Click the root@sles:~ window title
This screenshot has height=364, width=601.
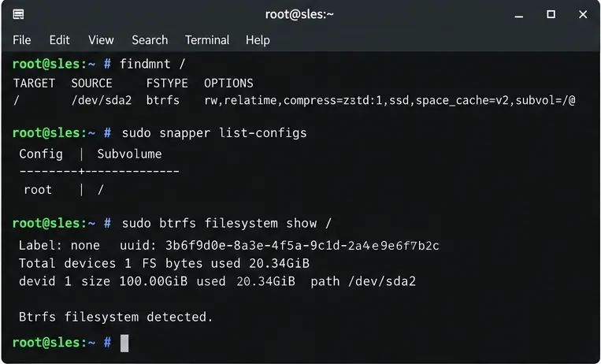(299, 14)
